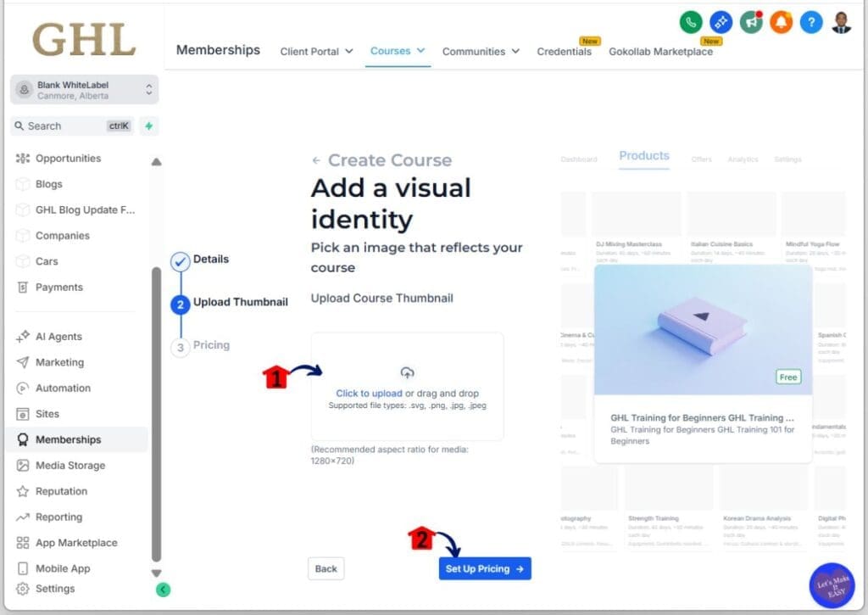Open the Blank WhiteLabel account switcher
Viewport: 868px width, 615px height.
pos(82,89)
